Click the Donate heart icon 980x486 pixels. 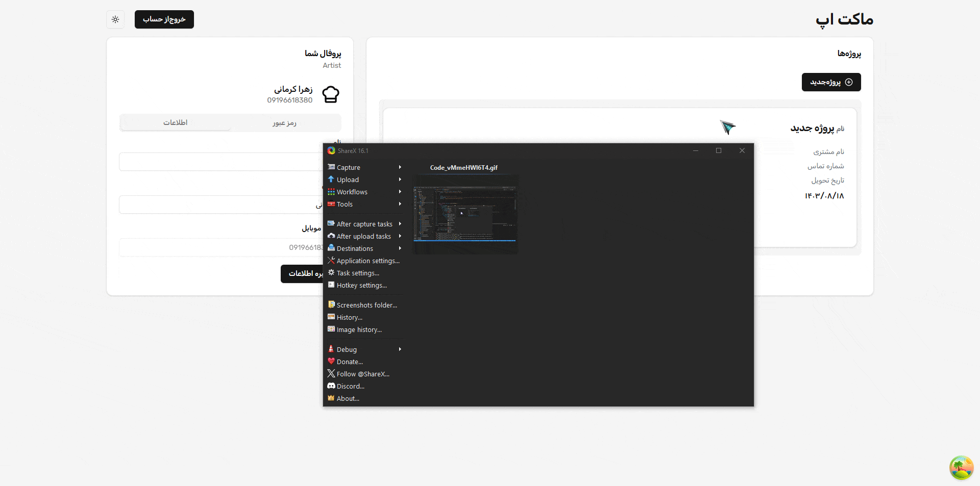point(331,362)
